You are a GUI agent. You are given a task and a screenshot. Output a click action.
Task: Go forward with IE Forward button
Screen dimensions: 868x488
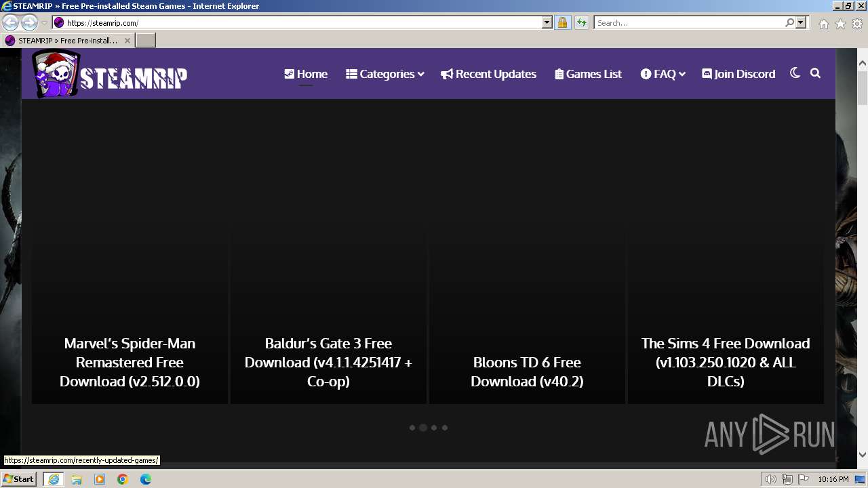[29, 22]
